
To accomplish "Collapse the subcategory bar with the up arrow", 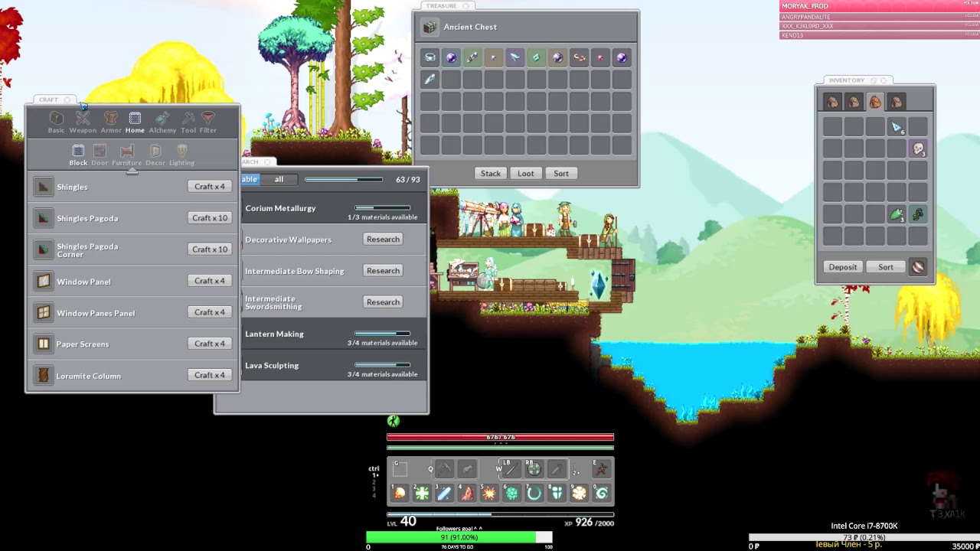I will [132, 171].
